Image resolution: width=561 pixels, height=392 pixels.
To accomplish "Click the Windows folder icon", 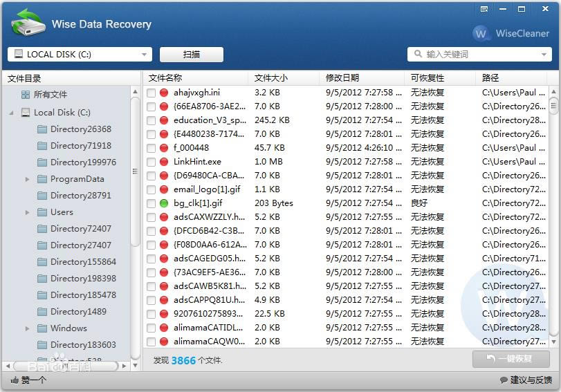I will coord(42,328).
